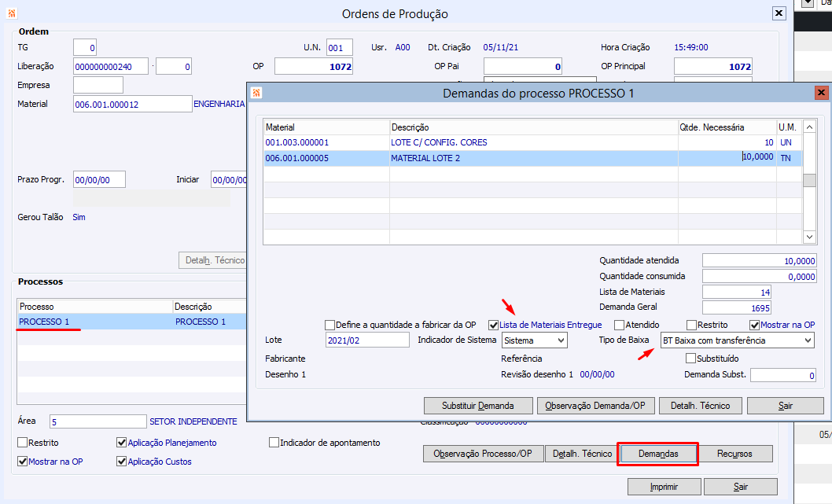Open Tipo de Baixa dropdown
Screen dimensions: 832x504
point(738,340)
